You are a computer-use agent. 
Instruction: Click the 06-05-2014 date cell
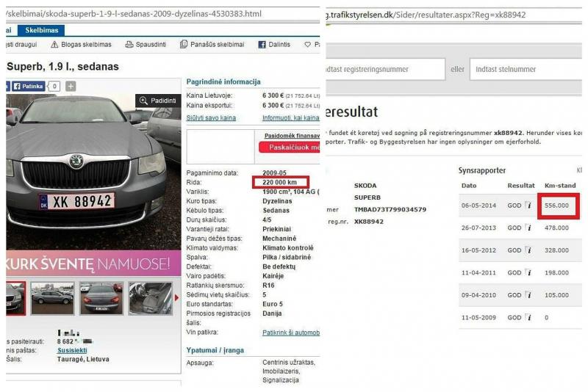478,206
